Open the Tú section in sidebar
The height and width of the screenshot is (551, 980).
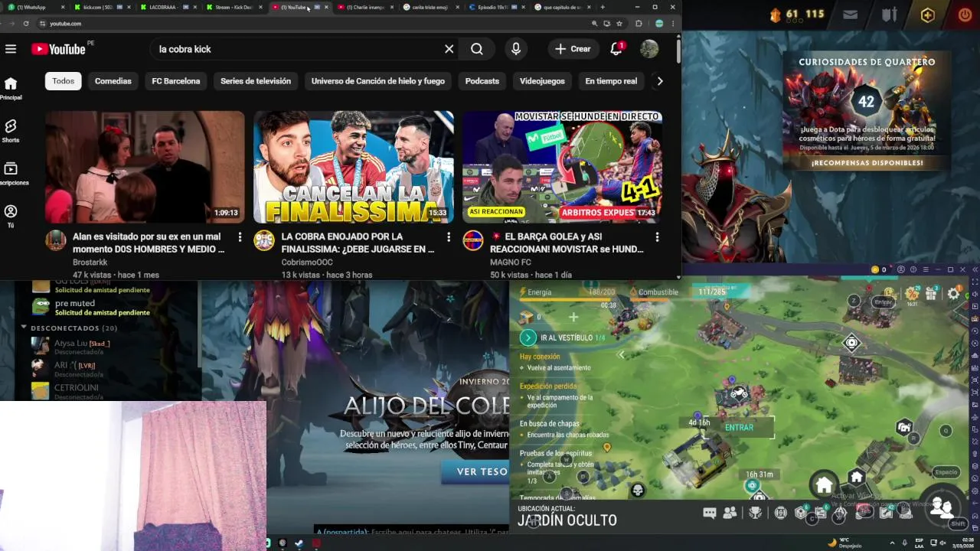click(11, 216)
